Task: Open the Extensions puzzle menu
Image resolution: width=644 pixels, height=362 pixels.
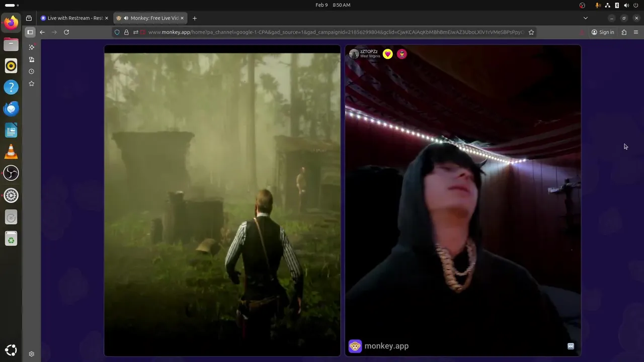Action: click(624, 32)
